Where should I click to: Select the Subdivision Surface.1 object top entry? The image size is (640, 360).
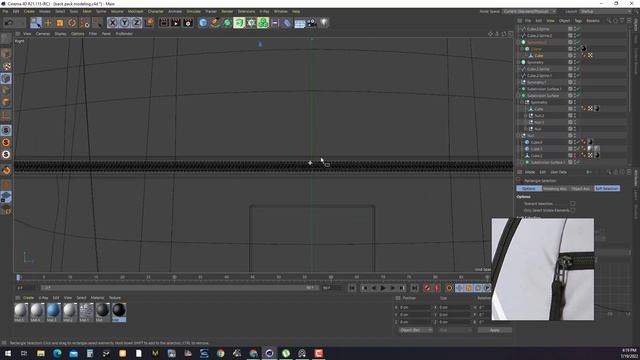544,89
